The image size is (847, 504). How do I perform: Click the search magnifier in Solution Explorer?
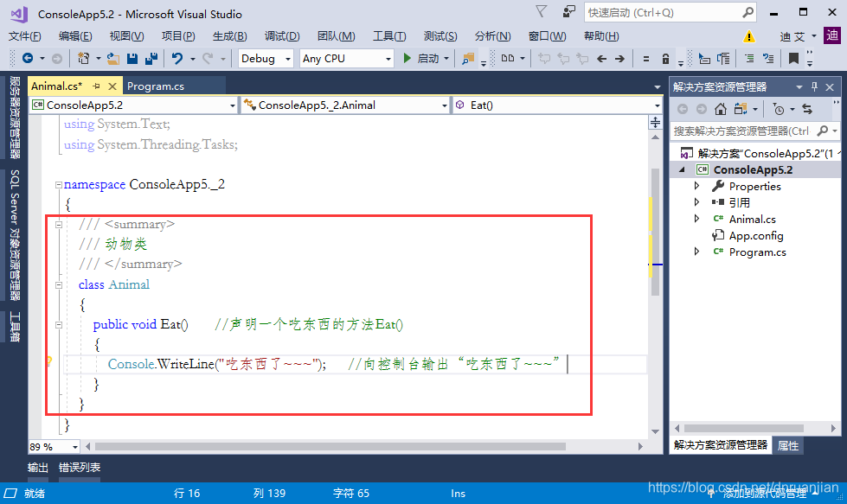(x=823, y=131)
